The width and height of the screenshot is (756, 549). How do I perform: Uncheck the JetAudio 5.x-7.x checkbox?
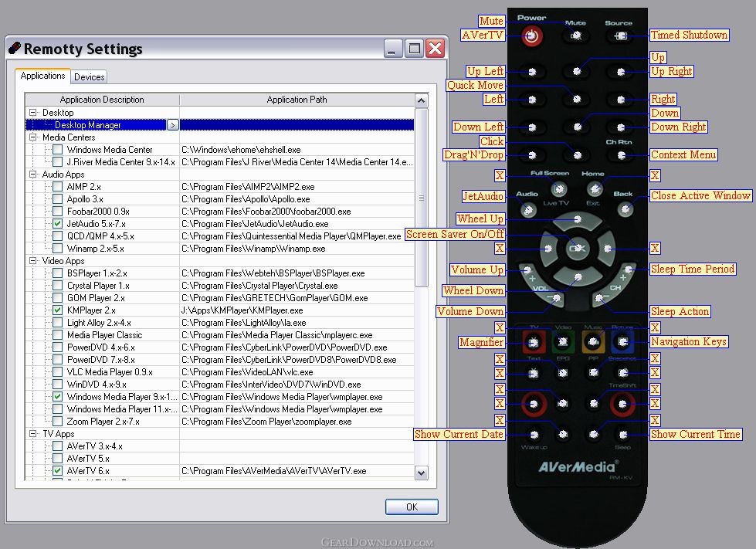(x=57, y=224)
